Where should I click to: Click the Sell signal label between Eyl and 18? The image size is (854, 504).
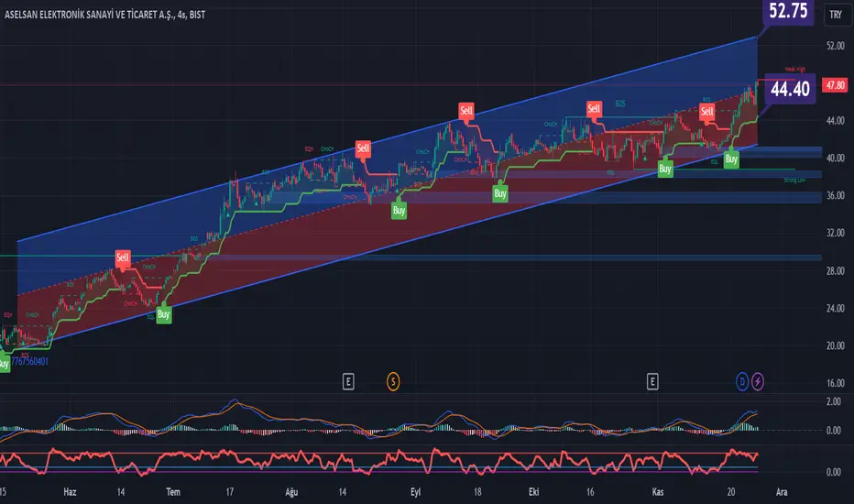pos(466,111)
